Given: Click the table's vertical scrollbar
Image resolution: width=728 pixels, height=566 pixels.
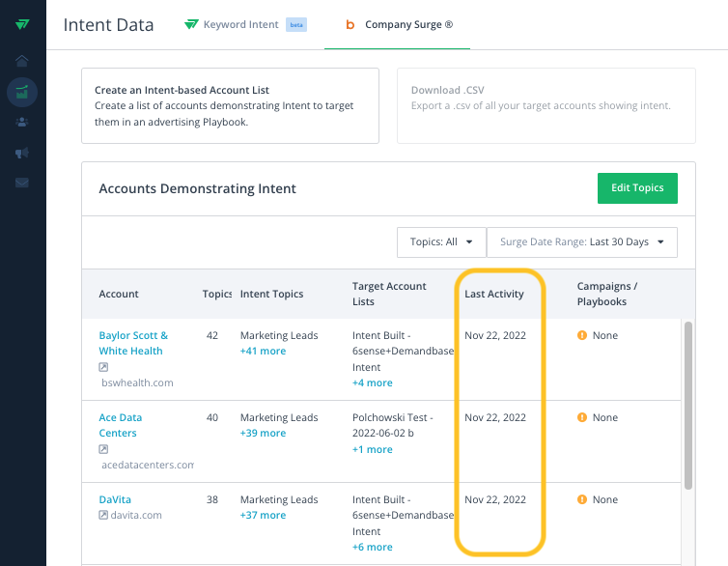Looking at the screenshot, I should point(688,406).
